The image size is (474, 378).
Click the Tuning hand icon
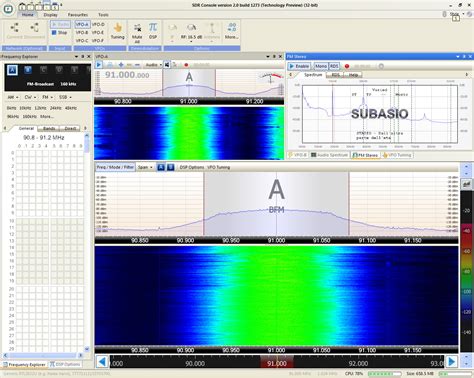[117, 28]
